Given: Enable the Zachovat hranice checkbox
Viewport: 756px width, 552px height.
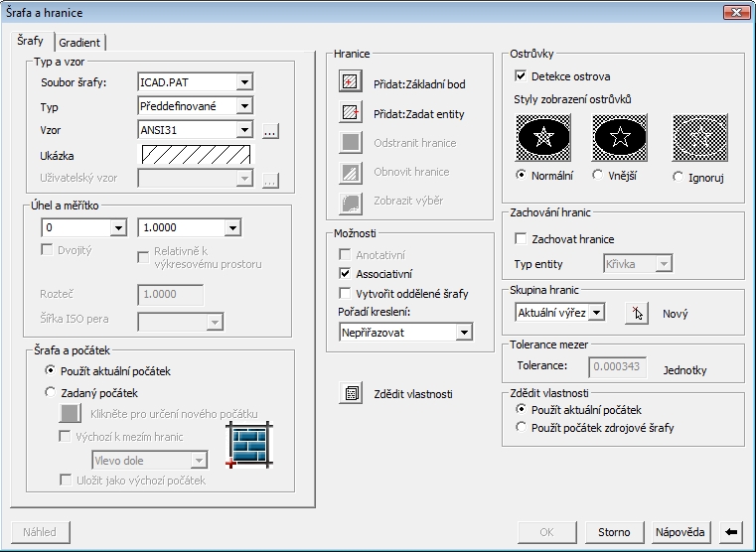Looking at the screenshot, I should point(521,239).
